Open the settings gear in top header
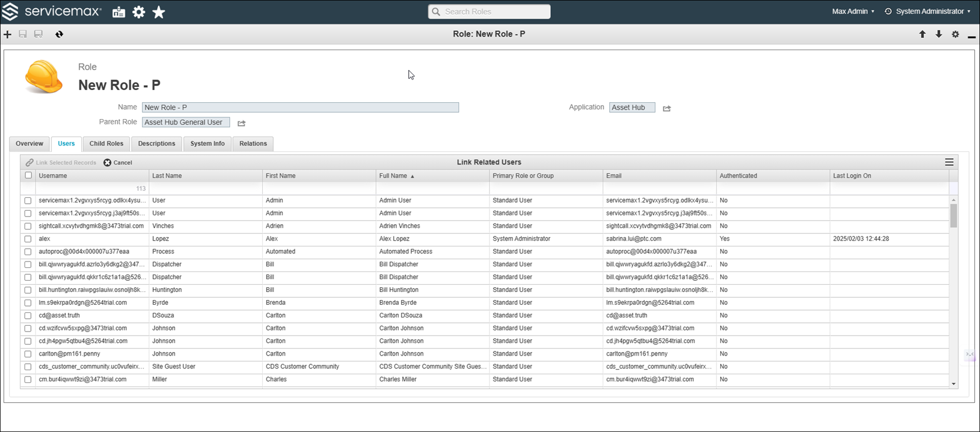The height and width of the screenshot is (432, 980). click(138, 12)
